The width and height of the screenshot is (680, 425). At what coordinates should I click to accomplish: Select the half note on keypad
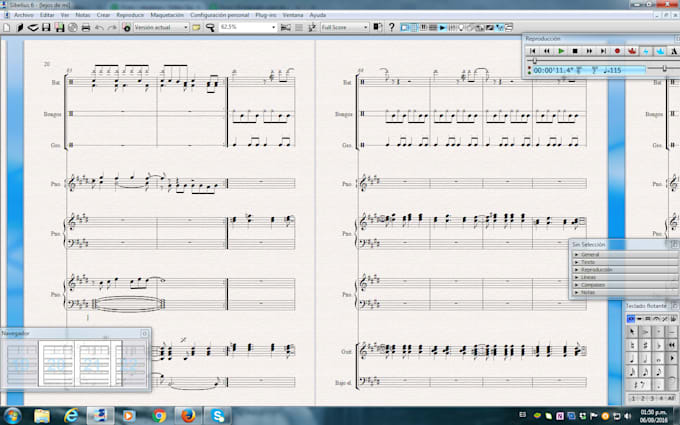645,358
